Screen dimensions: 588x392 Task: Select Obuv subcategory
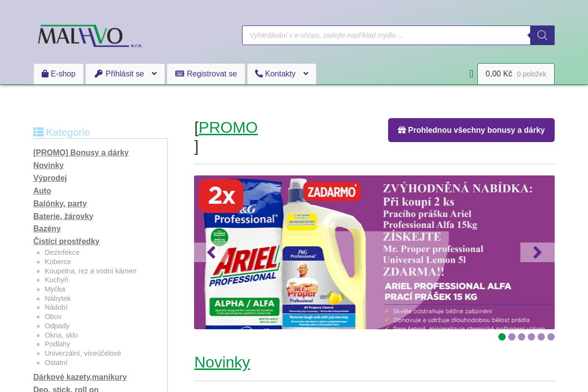(53, 317)
